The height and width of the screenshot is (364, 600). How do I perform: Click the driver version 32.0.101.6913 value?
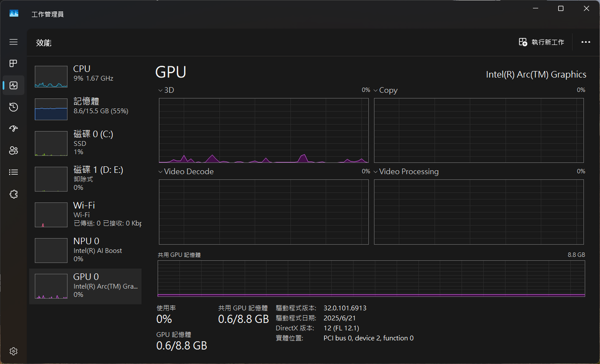click(345, 308)
